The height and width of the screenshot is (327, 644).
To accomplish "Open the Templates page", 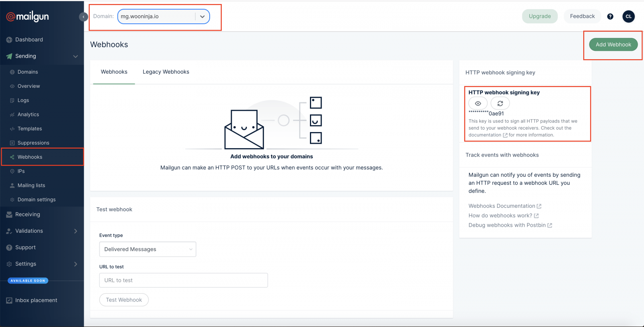I will (30, 128).
